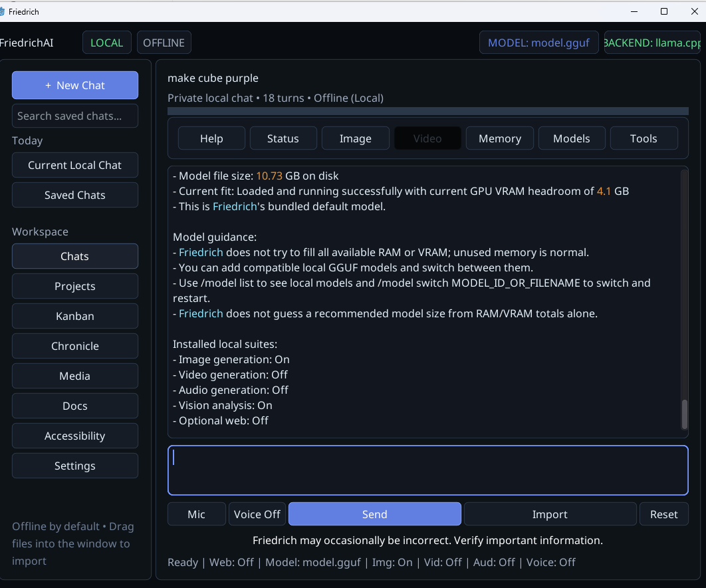Click the 'Optional web: Off' line
The image size is (706, 588).
(221, 421)
